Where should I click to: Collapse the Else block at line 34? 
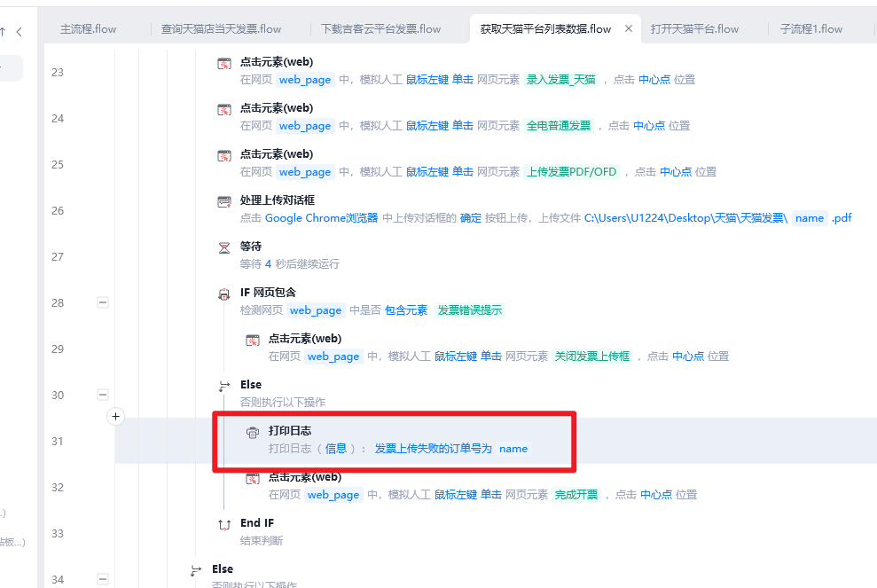click(103, 579)
